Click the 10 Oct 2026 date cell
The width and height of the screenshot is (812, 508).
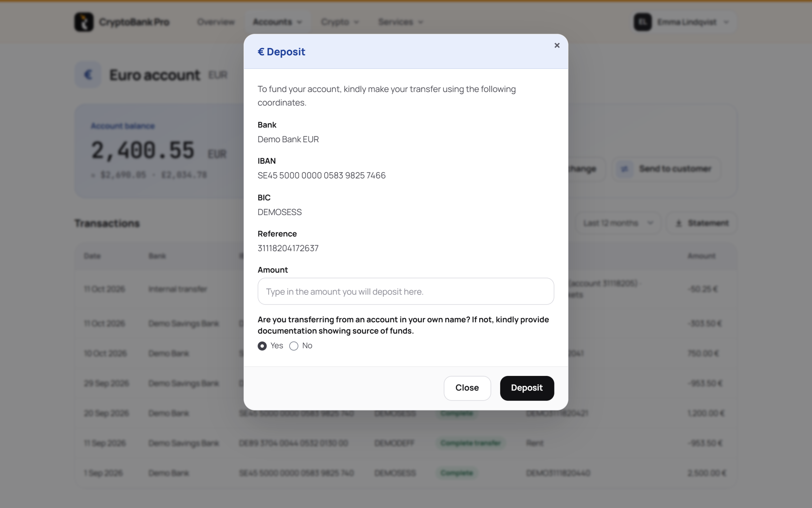(105, 353)
